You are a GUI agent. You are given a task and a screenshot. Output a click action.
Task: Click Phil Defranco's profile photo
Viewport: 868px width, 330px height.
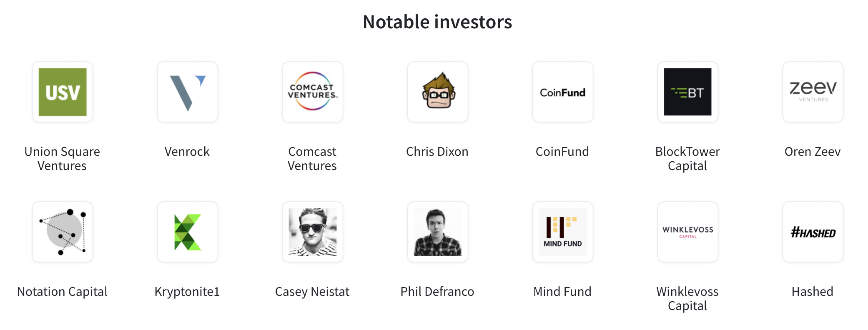pos(438,232)
